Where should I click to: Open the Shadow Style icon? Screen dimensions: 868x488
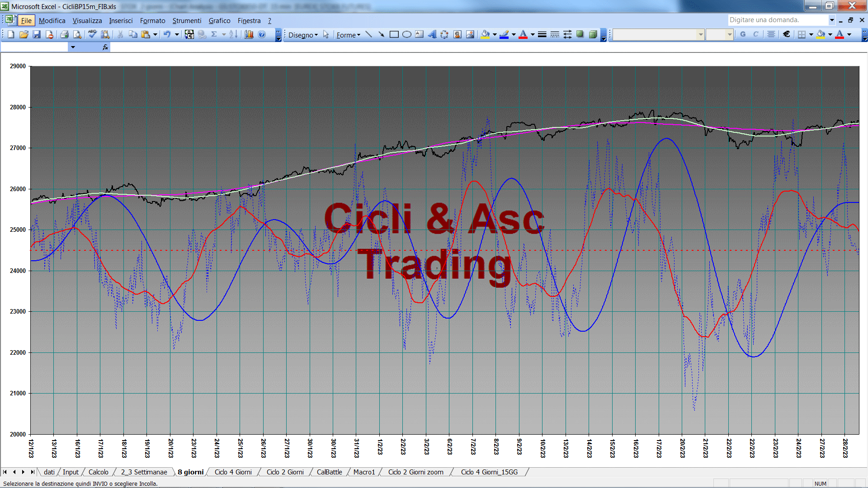(x=580, y=35)
